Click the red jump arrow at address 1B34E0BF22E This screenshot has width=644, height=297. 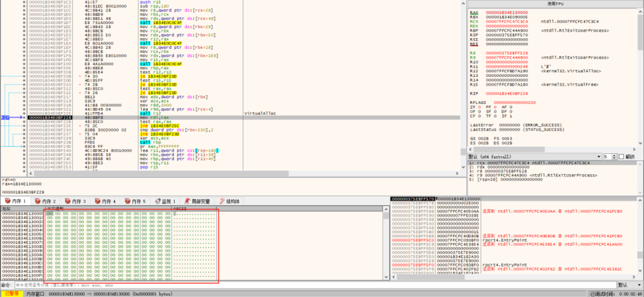pos(80,126)
